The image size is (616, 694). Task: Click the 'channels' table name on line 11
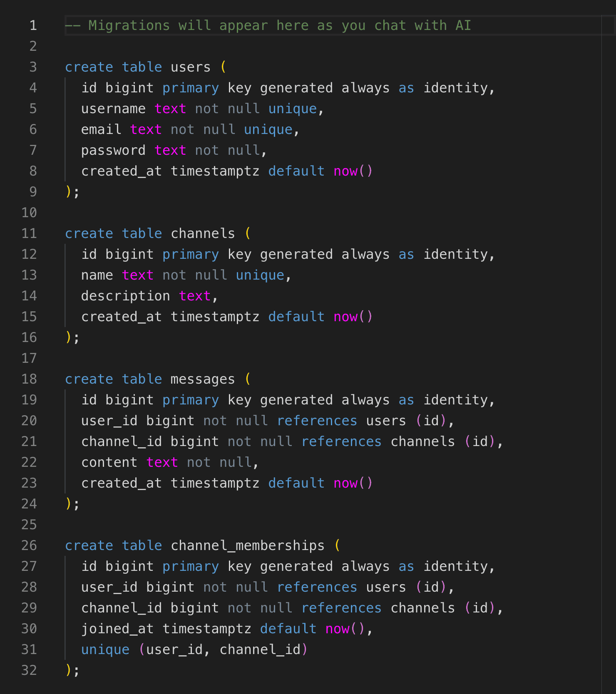tap(203, 233)
